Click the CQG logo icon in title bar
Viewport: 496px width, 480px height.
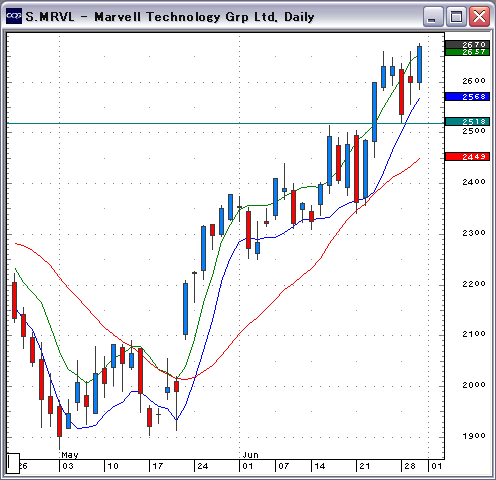point(14,16)
